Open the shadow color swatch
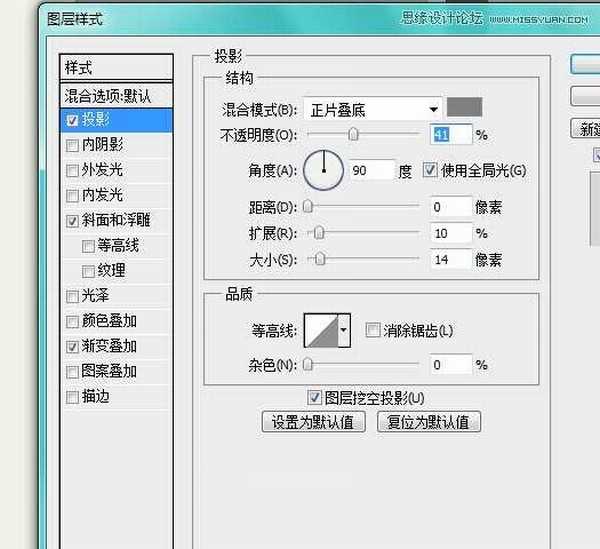 pyautogui.click(x=464, y=108)
